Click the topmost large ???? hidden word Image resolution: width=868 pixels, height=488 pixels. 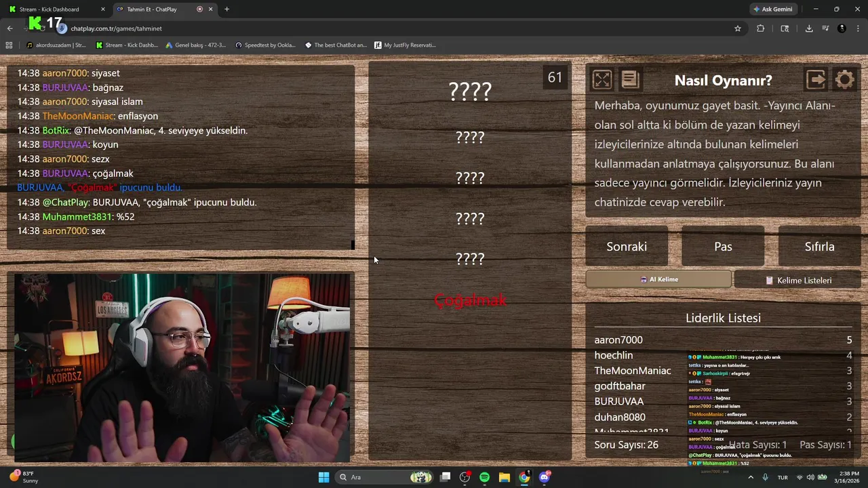click(x=470, y=91)
